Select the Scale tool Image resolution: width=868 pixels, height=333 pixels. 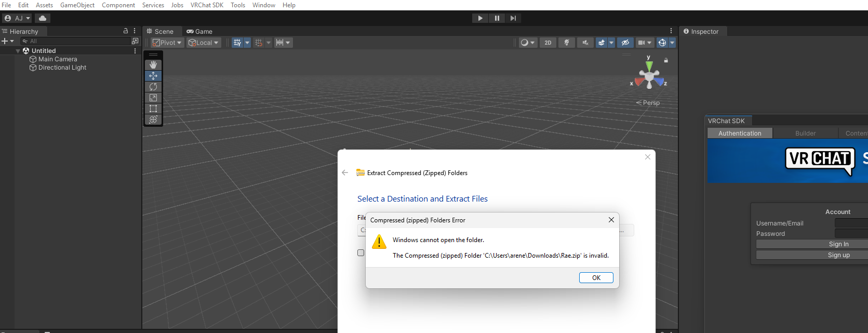(x=153, y=98)
